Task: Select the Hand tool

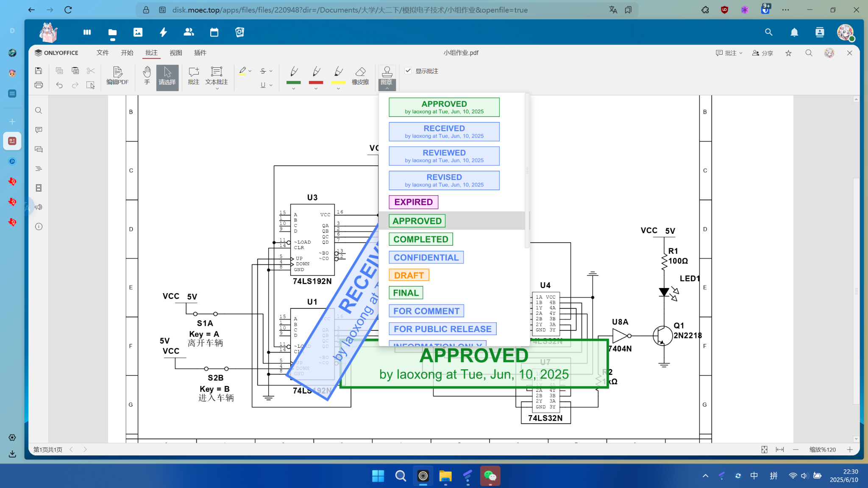Action: 147,75
